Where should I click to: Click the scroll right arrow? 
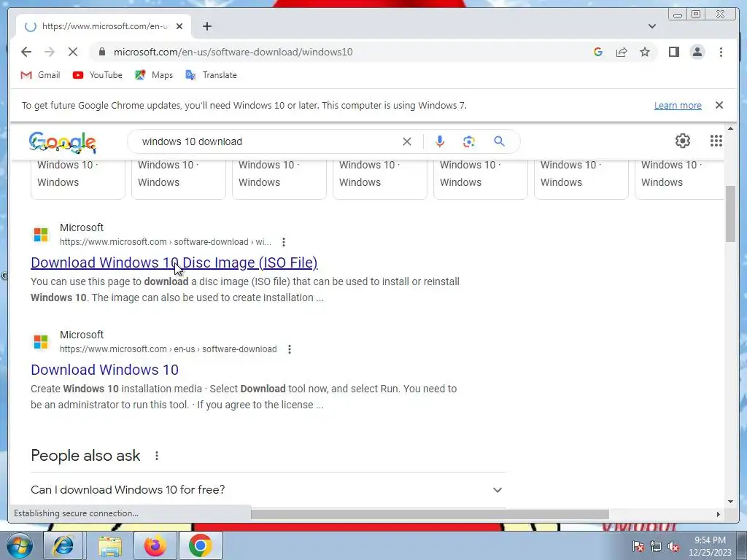tap(718, 514)
